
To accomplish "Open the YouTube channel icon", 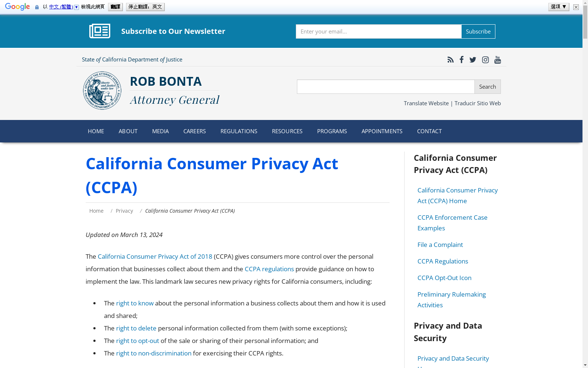I will [498, 60].
